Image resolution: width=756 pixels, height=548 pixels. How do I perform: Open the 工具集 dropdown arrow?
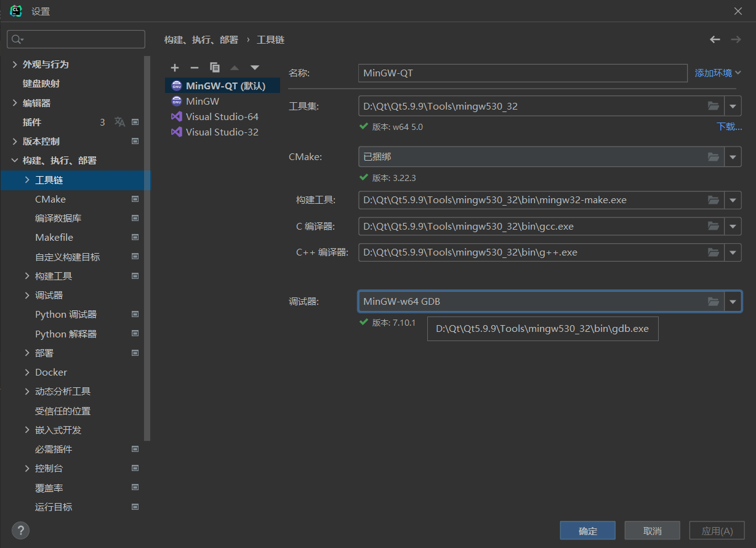point(733,106)
